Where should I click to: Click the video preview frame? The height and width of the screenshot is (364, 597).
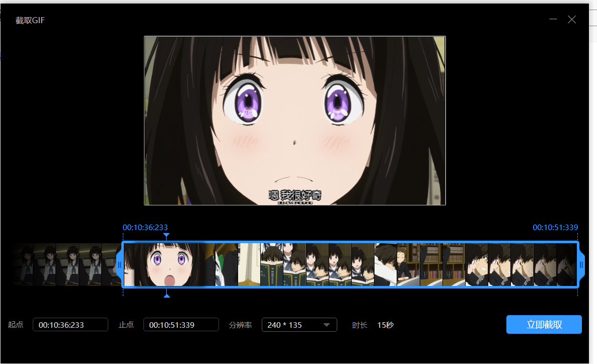(x=295, y=120)
